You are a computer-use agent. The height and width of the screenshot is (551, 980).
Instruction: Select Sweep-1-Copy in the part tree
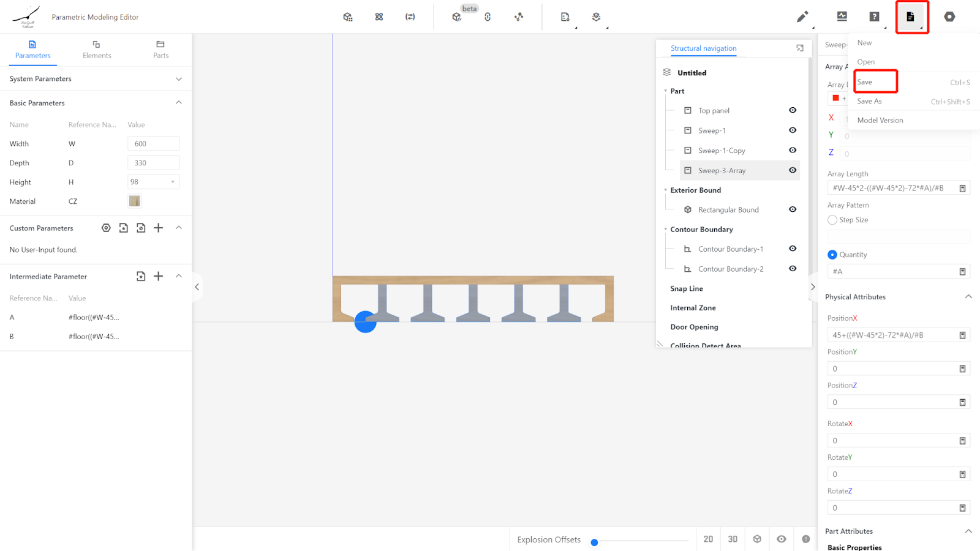click(x=722, y=151)
